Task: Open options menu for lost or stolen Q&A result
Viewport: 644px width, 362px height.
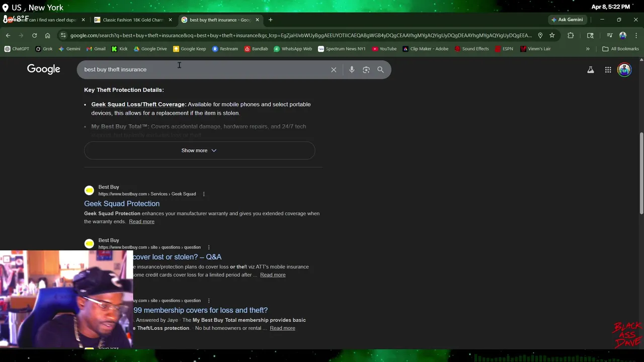Action: coord(209,247)
